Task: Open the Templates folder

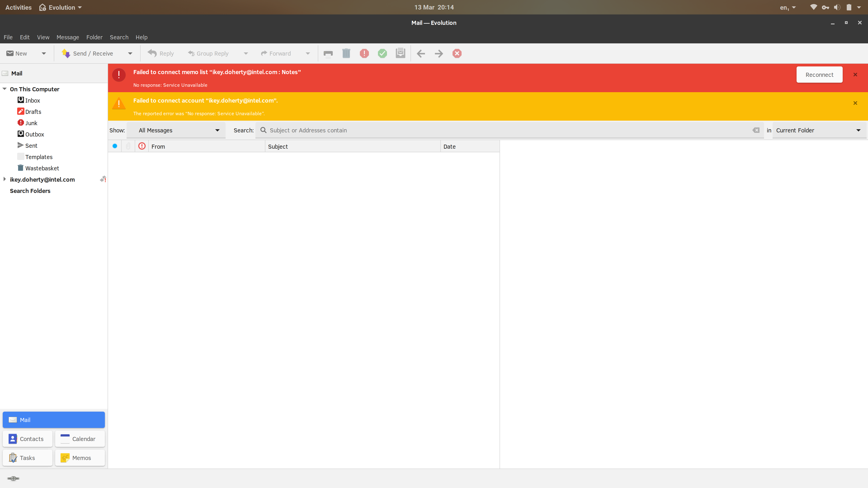Action: pyautogui.click(x=39, y=157)
